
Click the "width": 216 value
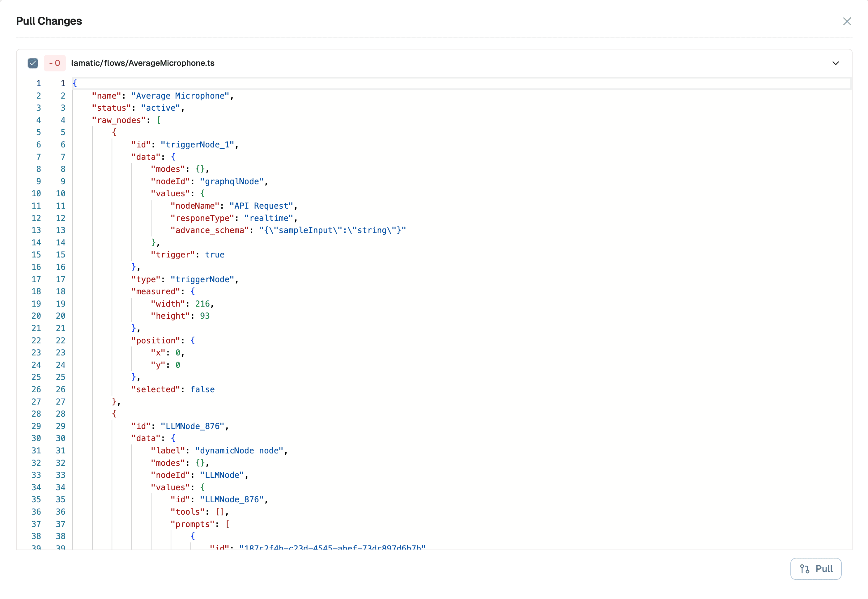coord(182,304)
